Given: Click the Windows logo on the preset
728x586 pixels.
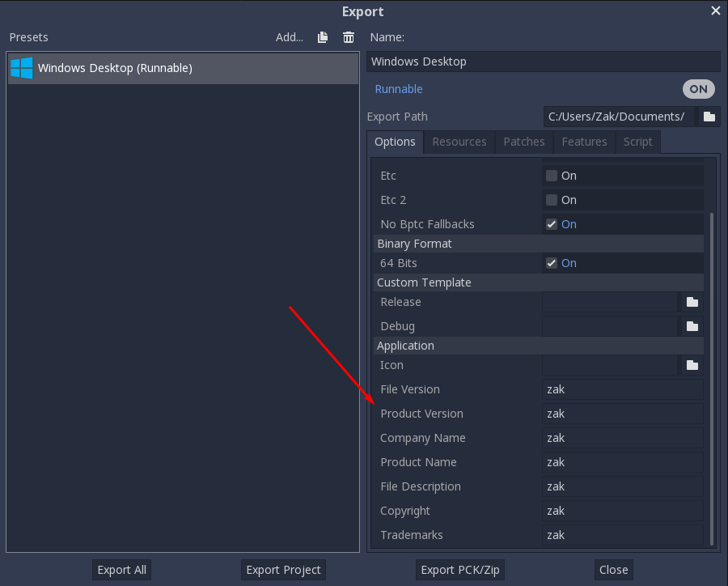Looking at the screenshot, I should pyautogui.click(x=21, y=68).
